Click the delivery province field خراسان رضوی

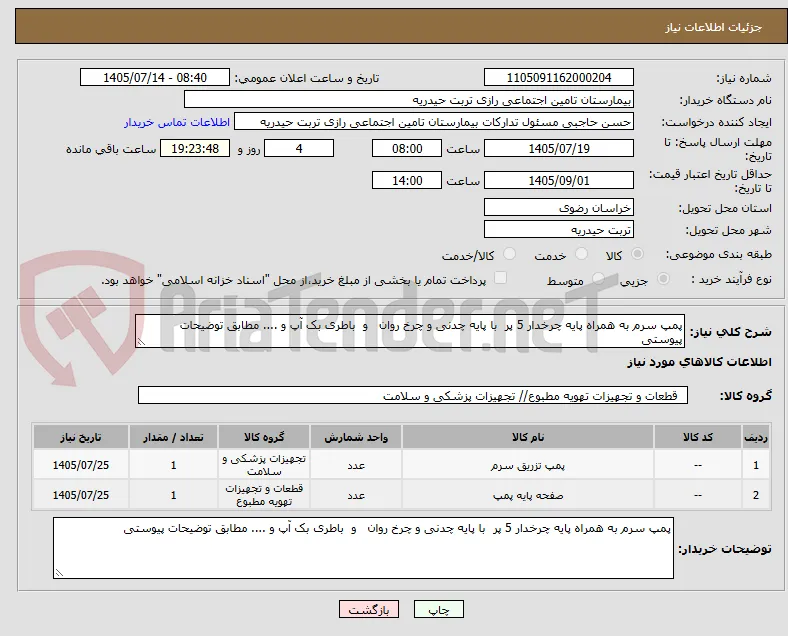pyautogui.click(x=559, y=207)
